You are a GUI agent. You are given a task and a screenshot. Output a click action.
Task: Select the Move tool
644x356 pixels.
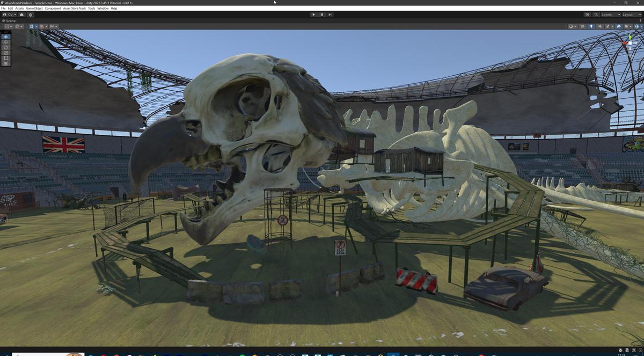pos(5,43)
